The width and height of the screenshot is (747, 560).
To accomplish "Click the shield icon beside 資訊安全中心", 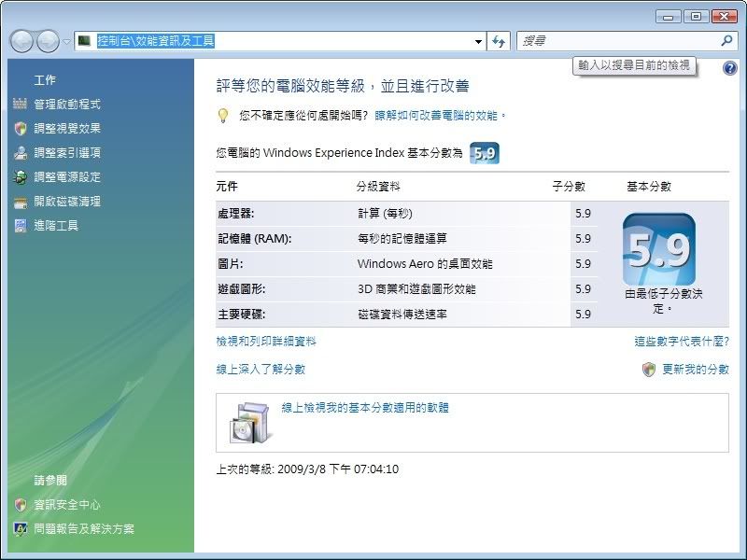I will point(20,505).
